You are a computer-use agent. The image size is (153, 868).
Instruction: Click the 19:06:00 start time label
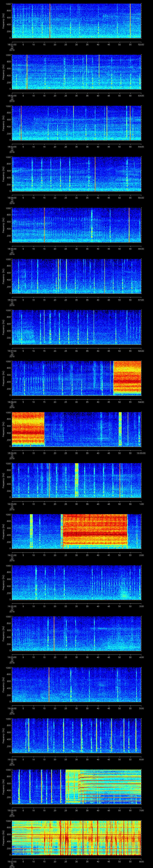coord(12,810)
